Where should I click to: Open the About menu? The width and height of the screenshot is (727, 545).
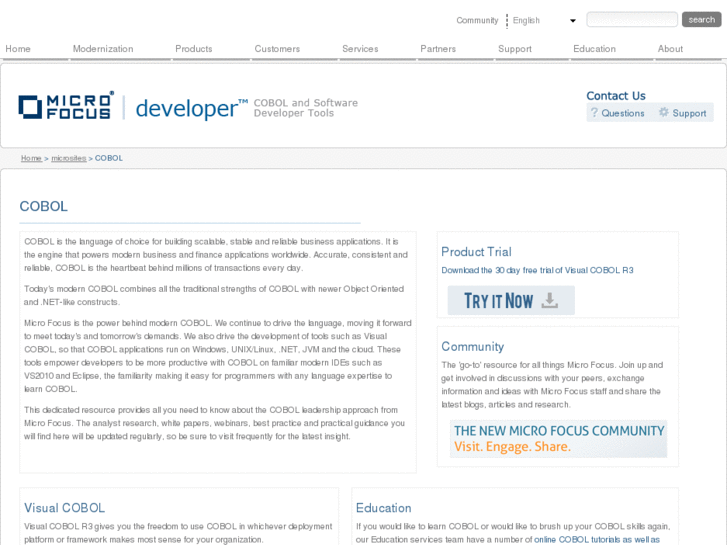pos(670,49)
